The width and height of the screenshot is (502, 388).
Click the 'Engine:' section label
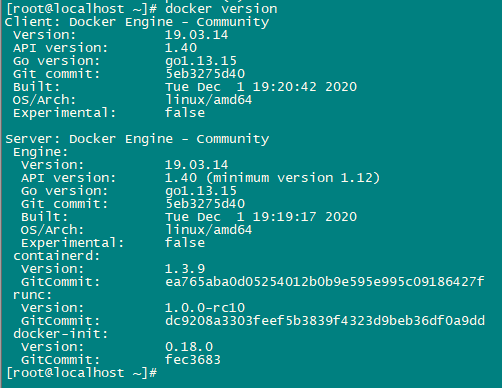tap(40, 152)
